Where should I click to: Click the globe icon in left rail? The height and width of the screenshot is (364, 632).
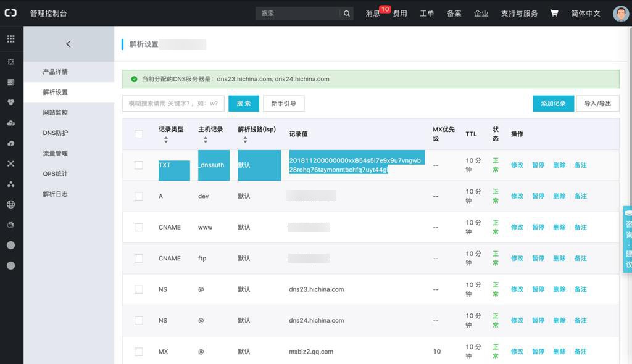coord(11,204)
